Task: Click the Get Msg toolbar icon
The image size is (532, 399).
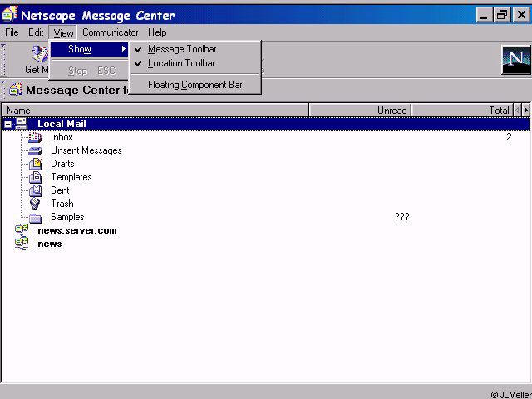Action: click(38, 54)
